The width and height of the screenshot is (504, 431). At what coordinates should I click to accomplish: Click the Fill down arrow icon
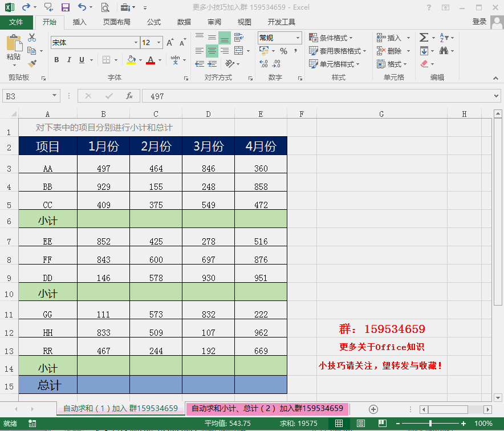[424, 51]
